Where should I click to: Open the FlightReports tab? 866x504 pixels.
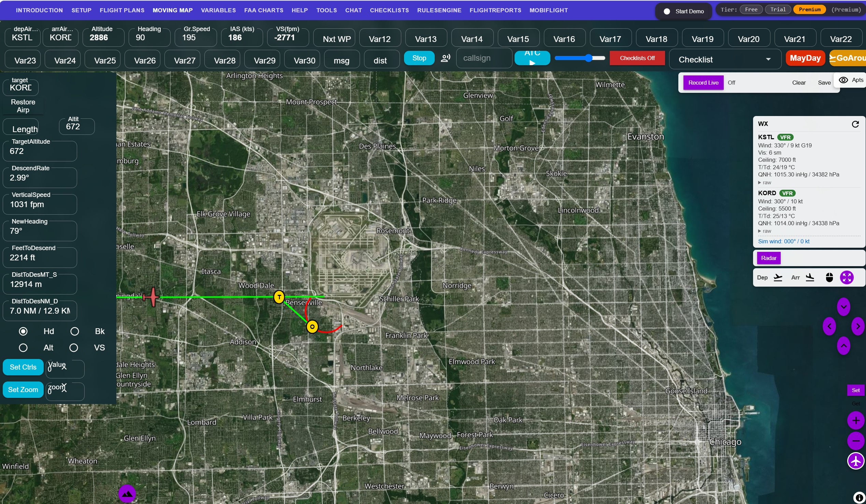coord(495,10)
